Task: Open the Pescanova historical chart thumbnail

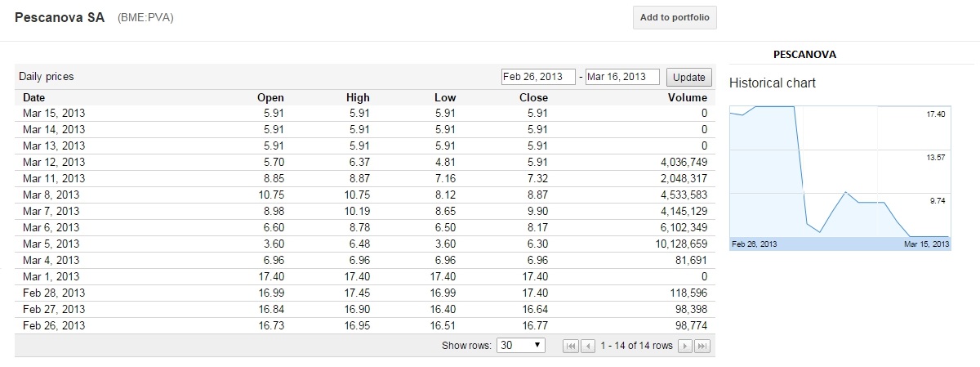Action: (x=840, y=177)
